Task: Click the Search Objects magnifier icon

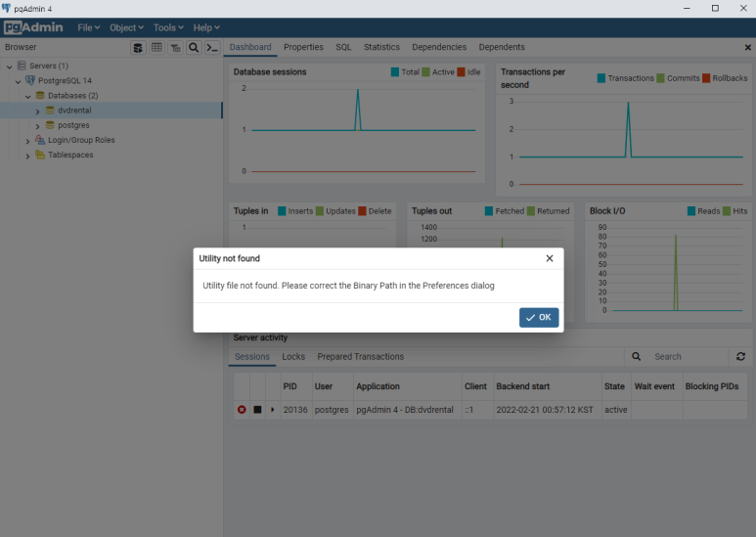Action: click(x=194, y=47)
